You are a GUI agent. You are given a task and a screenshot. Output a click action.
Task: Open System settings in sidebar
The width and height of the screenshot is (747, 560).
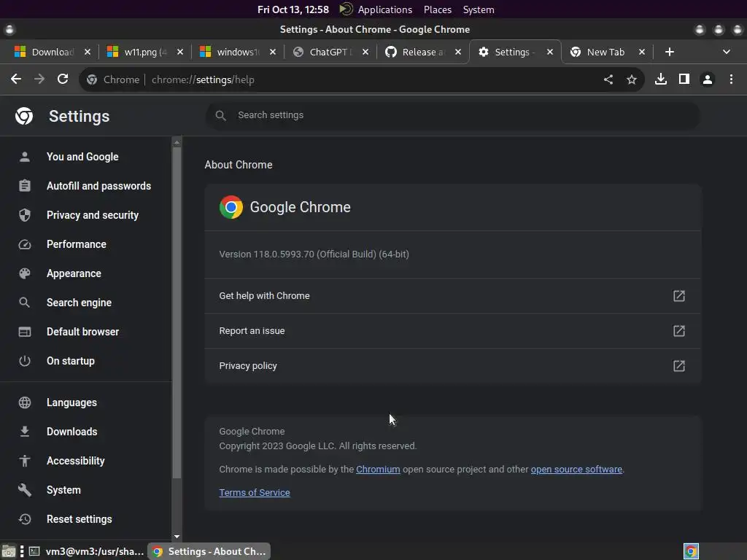86,490
